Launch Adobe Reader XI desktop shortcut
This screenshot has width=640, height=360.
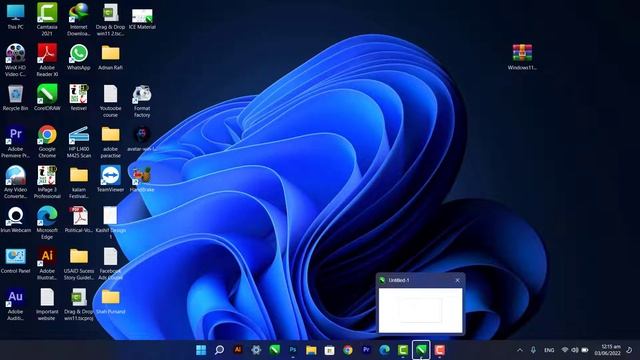tap(47, 60)
